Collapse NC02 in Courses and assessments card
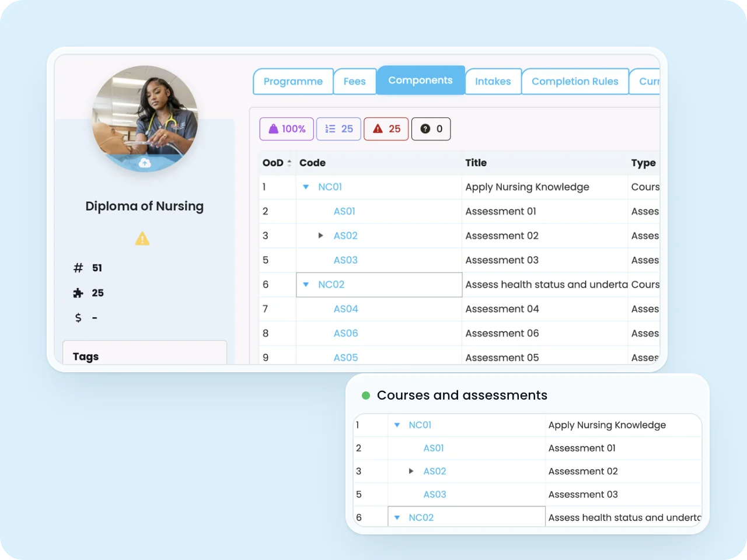The image size is (747, 560). (397, 518)
